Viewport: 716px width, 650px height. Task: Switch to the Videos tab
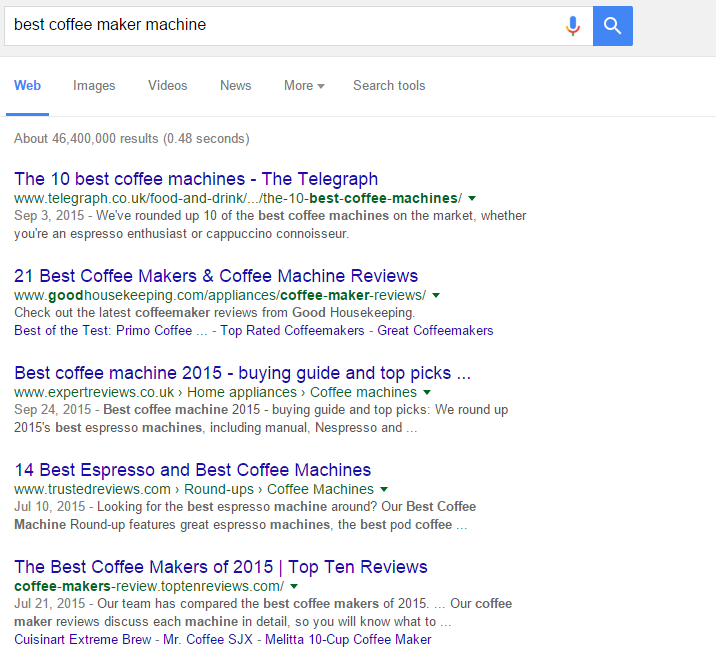coord(168,85)
